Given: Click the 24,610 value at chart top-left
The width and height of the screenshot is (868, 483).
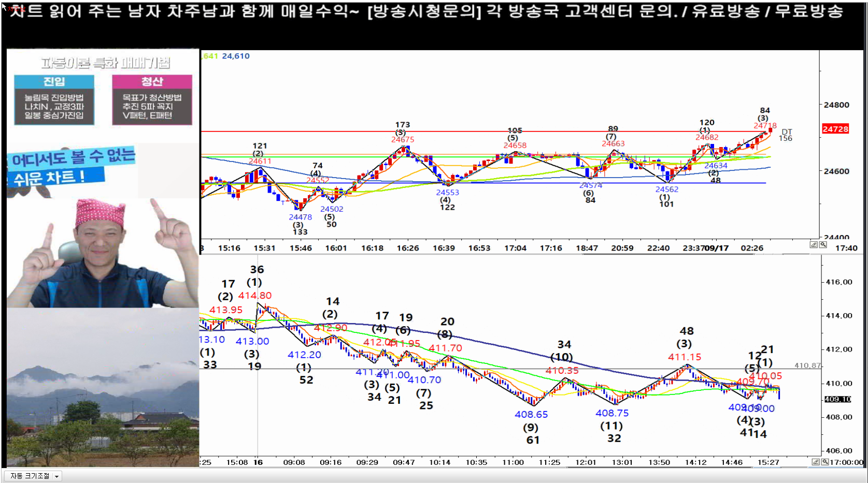Looking at the screenshot, I should [235, 56].
